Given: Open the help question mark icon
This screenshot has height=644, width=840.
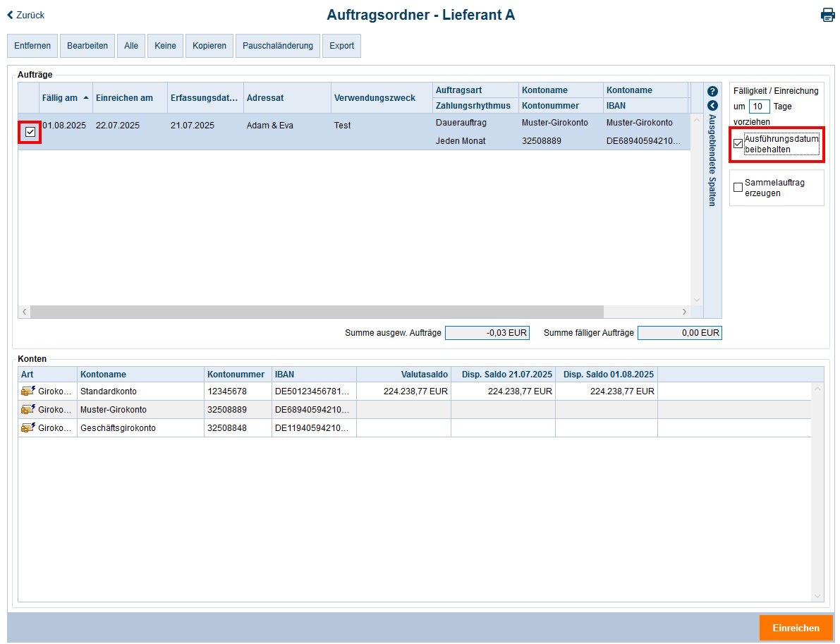Looking at the screenshot, I should [x=712, y=91].
